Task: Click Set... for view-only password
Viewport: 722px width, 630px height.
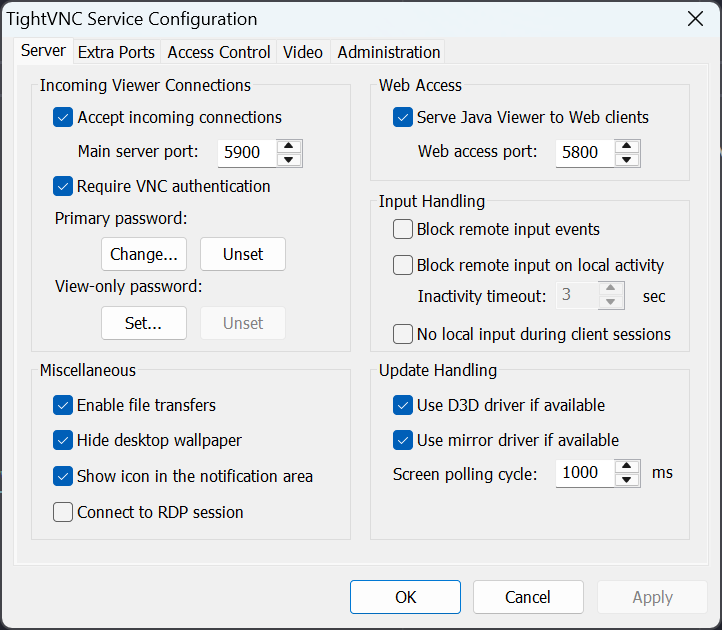Action: point(144,323)
